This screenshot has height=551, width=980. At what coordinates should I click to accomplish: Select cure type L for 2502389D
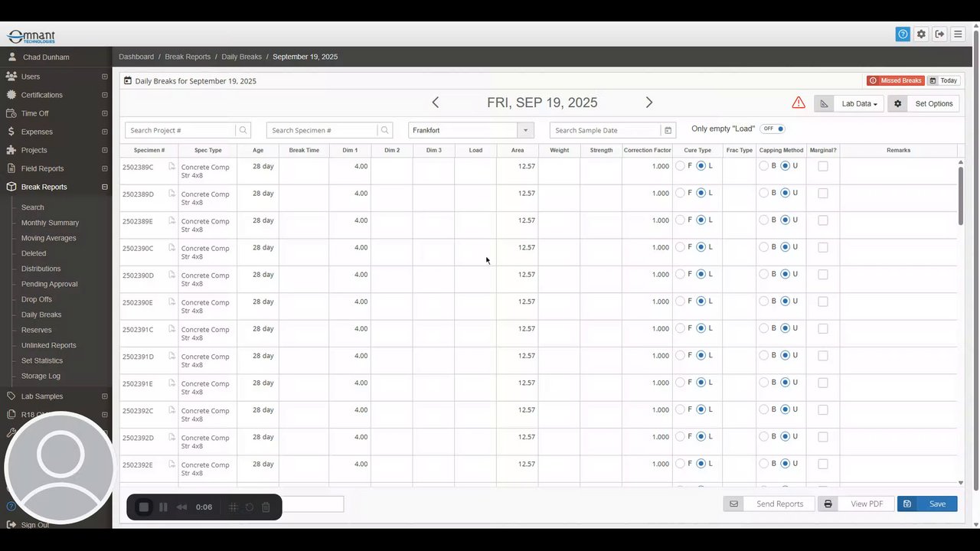pos(701,194)
